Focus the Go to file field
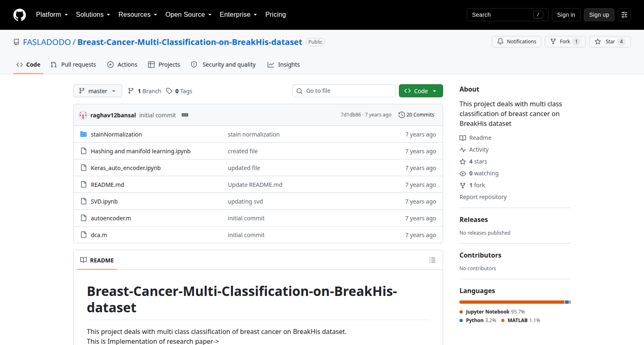The height and width of the screenshot is (345, 644). [x=344, y=91]
